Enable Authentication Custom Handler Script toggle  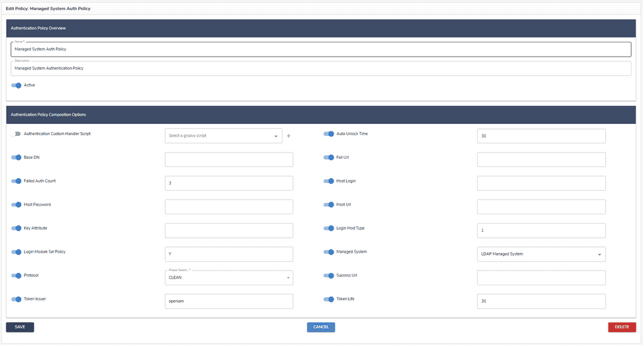[x=16, y=134]
